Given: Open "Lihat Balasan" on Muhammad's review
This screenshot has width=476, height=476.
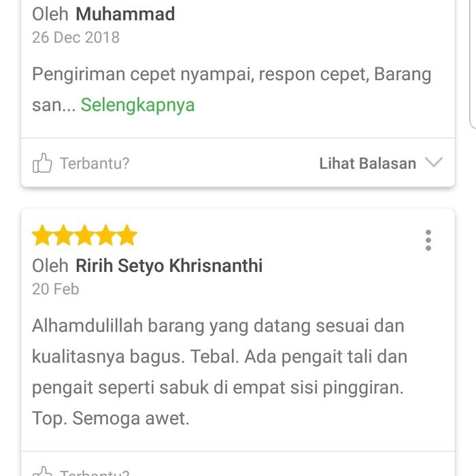Looking at the screenshot, I should click(367, 163).
